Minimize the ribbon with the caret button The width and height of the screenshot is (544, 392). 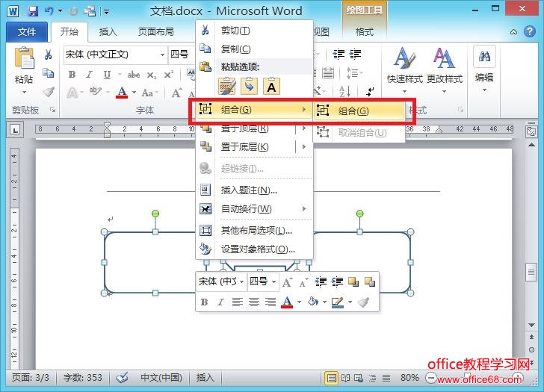tap(513, 32)
